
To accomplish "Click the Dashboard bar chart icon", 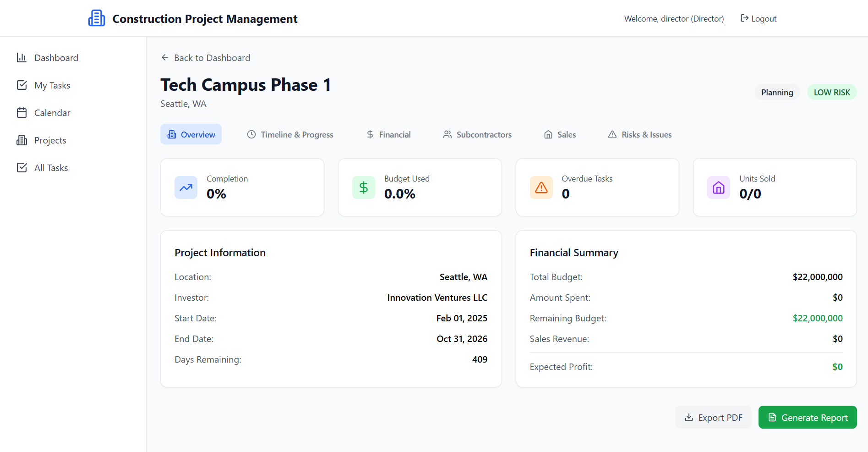I will (22, 58).
